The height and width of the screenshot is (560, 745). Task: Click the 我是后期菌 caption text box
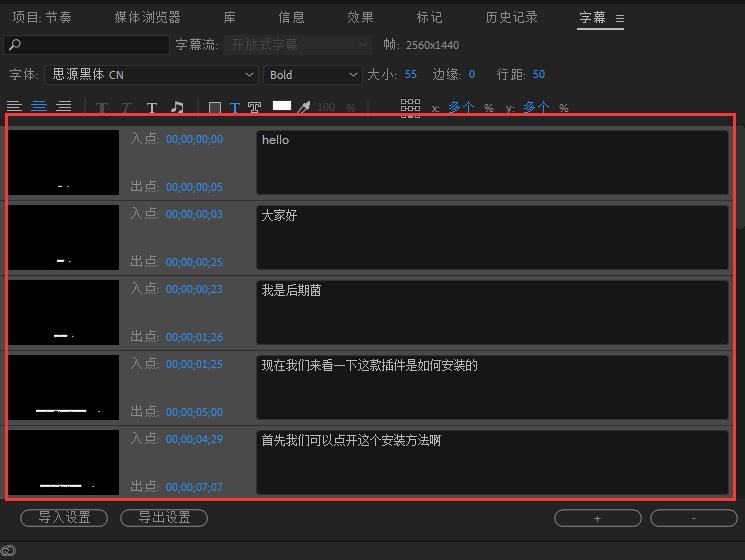point(492,313)
